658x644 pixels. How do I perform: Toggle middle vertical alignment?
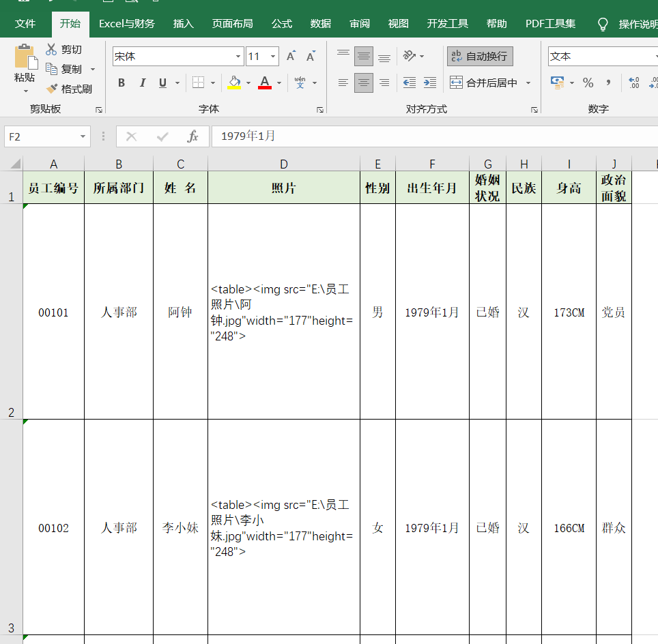(363, 56)
